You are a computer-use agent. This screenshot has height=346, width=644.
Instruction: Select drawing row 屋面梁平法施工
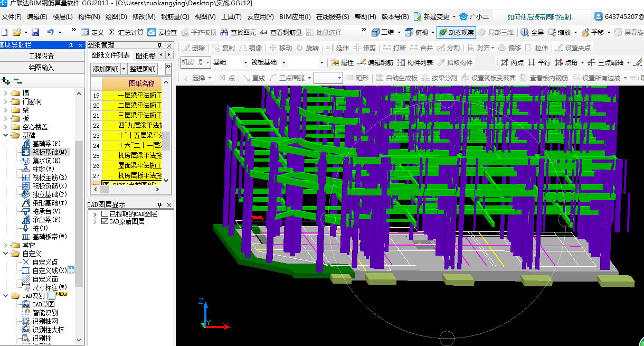click(139, 165)
